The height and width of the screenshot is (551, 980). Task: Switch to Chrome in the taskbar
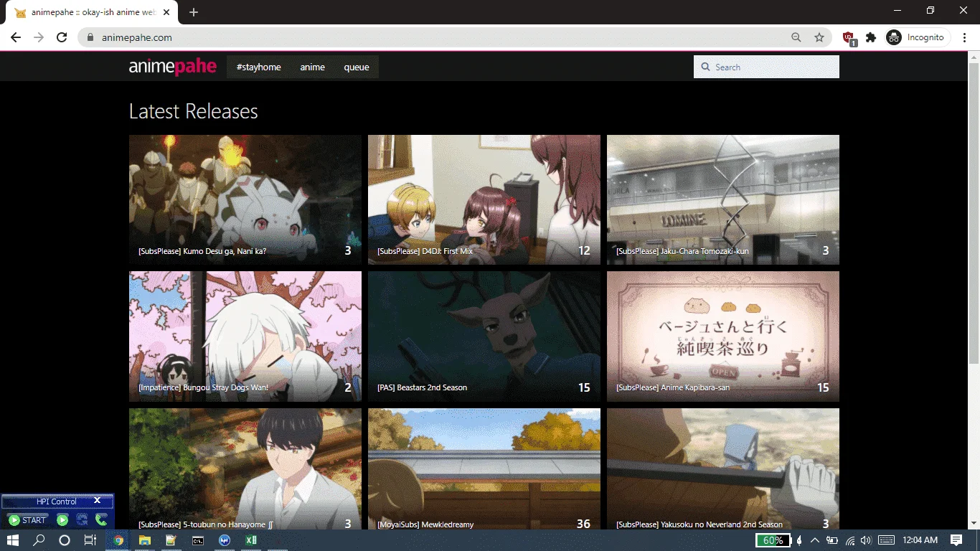click(118, 540)
